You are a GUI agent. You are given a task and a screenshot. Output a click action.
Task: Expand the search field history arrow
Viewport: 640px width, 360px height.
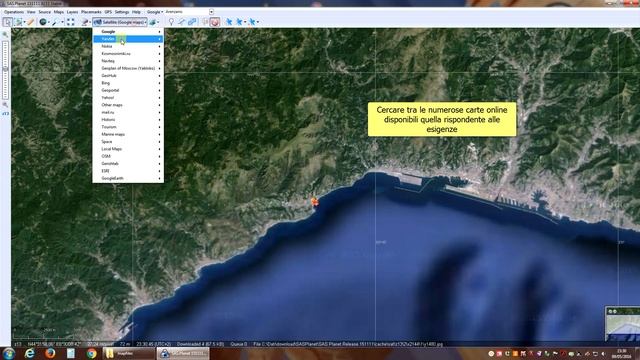[x=211, y=12]
